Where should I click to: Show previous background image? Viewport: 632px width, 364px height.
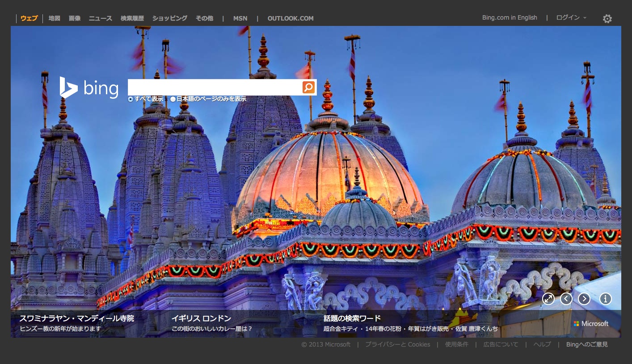click(566, 299)
